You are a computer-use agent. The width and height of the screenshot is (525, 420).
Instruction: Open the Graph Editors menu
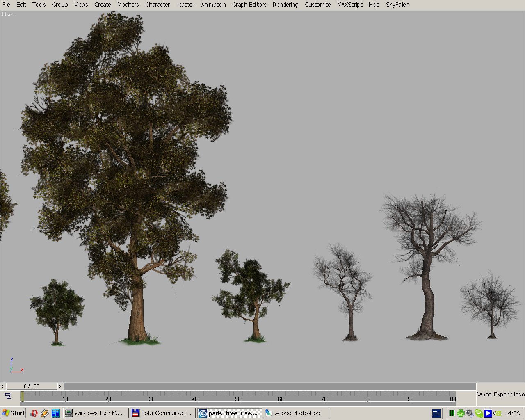[x=249, y=5]
